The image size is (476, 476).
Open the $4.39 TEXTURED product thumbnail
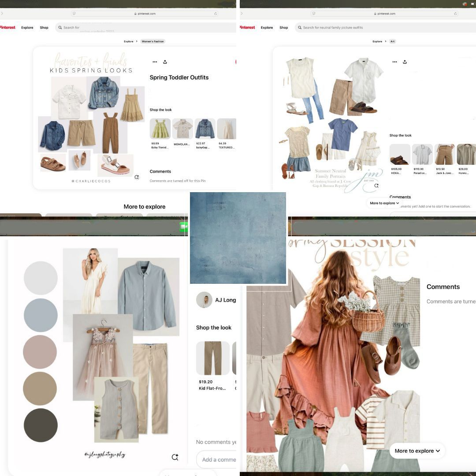tap(227, 129)
